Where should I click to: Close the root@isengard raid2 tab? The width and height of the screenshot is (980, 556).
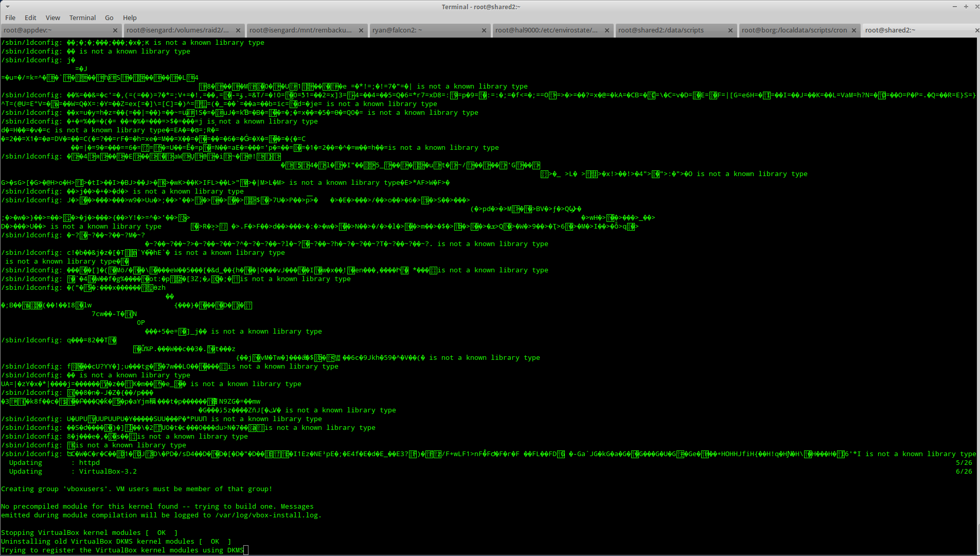point(238,30)
